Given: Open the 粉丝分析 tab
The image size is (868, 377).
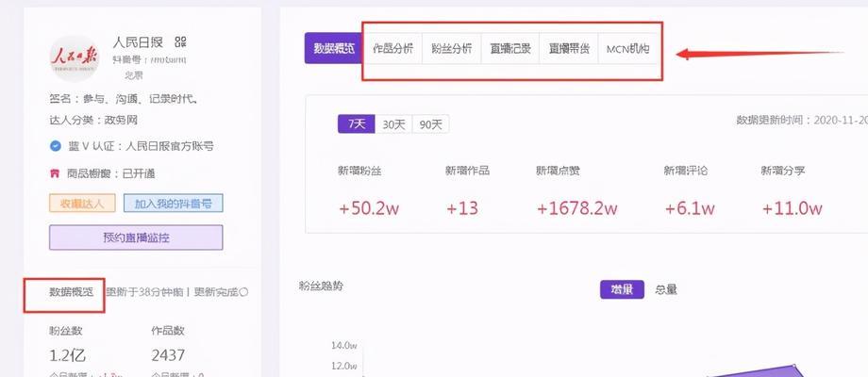Looking at the screenshot, I should 452,48.
